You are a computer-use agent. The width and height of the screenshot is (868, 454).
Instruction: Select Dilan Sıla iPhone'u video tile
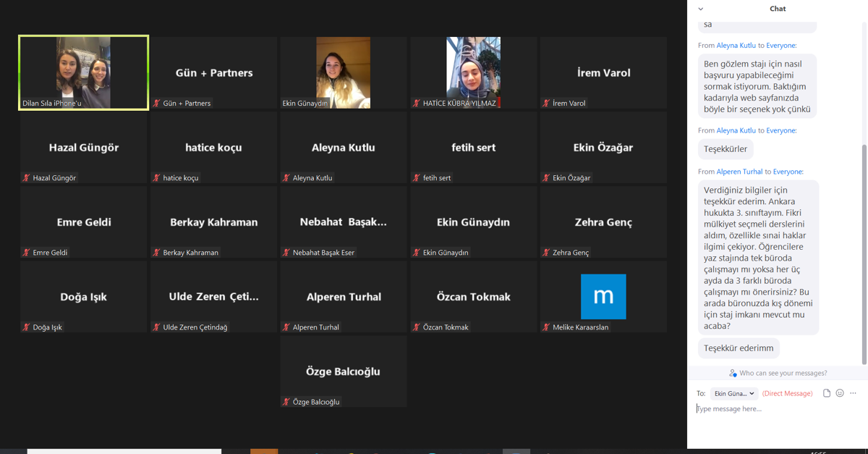point(84,72)
